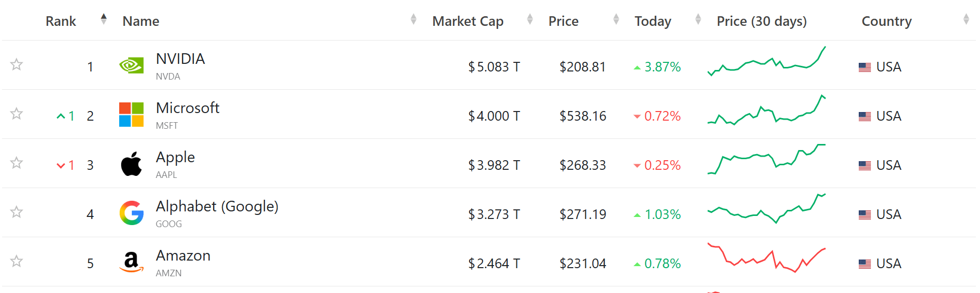Click Amazon's 30-day price chart
This screenshot has width=980, height=293.
[766, 262]
